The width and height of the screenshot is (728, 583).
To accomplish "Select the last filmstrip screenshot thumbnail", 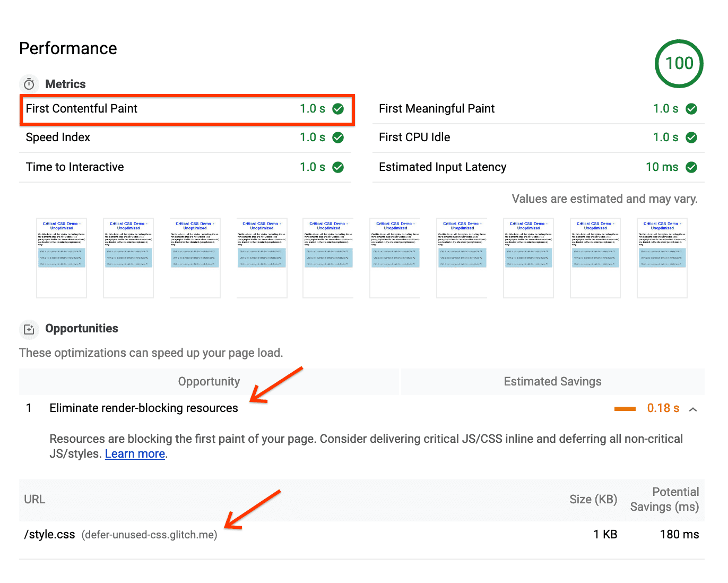I will click(x=662, y=258).
